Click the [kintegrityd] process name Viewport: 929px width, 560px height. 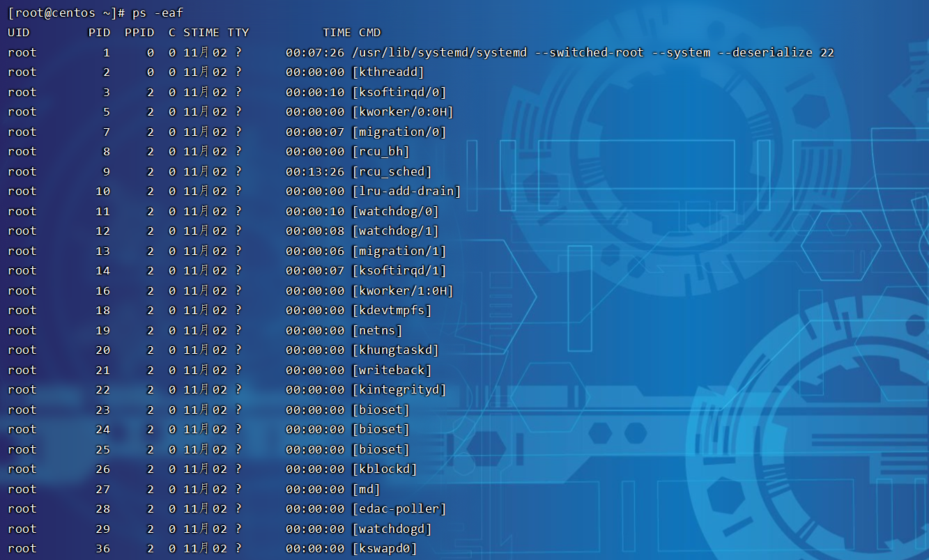click(399, 389)
